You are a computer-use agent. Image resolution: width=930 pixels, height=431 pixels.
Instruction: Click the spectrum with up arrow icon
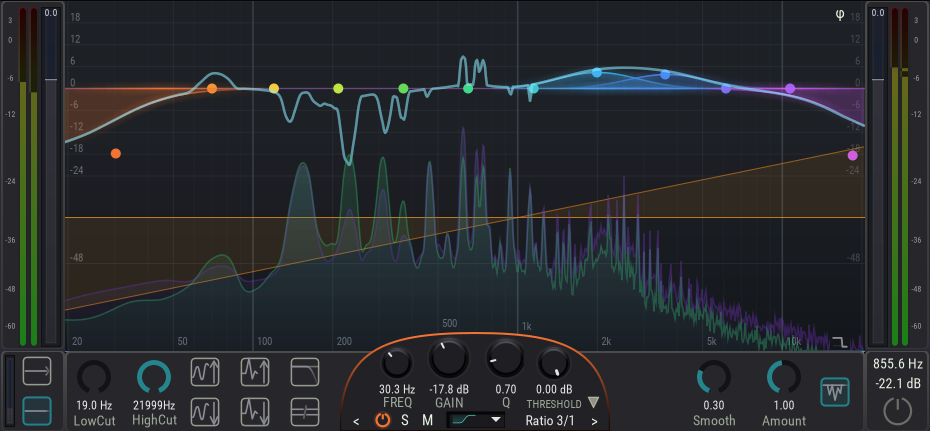[255, 372]
